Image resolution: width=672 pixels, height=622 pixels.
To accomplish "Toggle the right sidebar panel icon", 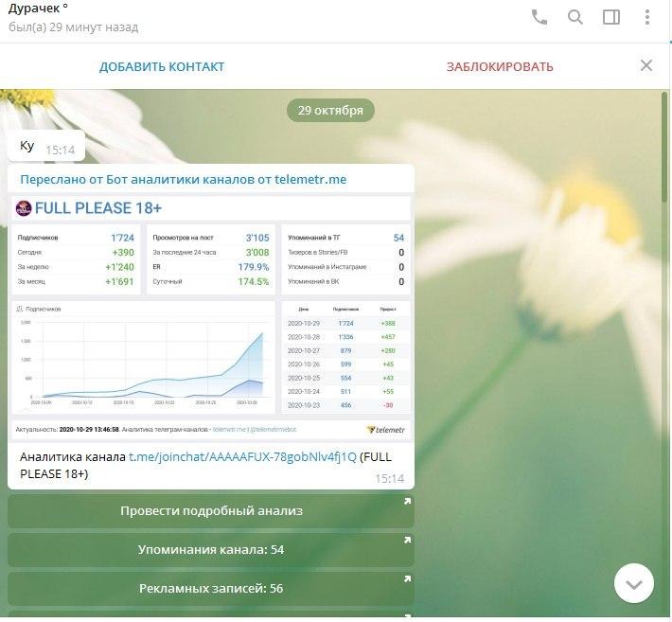I will pyautogui.click(x=611, y=17).
